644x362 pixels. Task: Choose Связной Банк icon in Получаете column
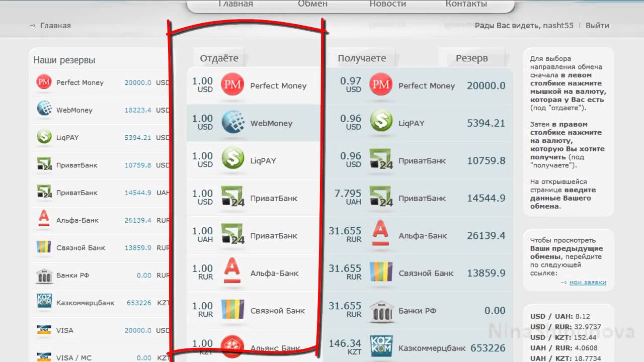click(381, 272)
